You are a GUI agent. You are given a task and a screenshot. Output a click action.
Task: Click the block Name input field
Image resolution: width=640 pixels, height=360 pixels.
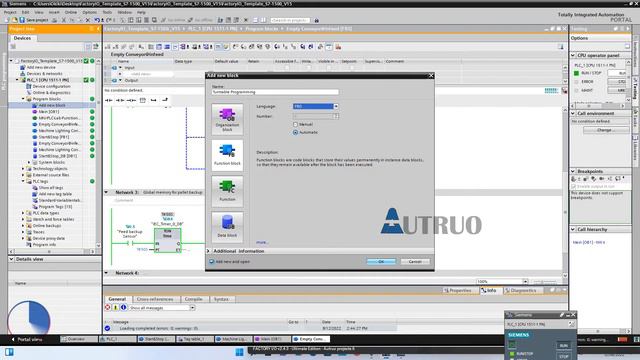(x=275, y=92)
